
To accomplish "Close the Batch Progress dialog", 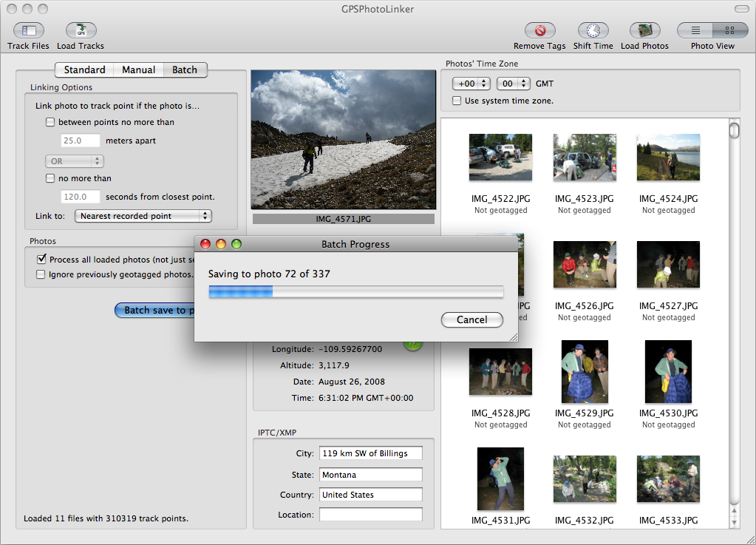I will (205, 244).
